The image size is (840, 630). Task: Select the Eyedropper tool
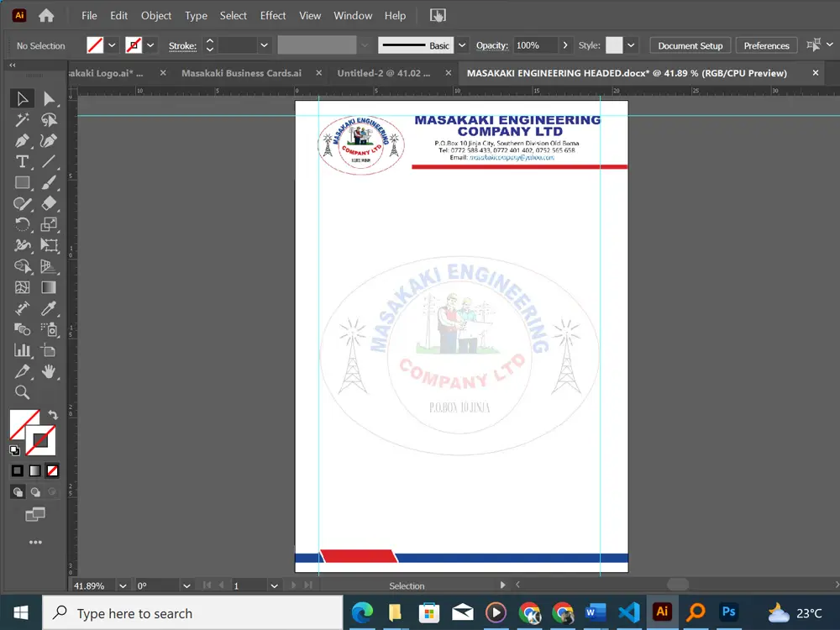(x=49, y=308)
